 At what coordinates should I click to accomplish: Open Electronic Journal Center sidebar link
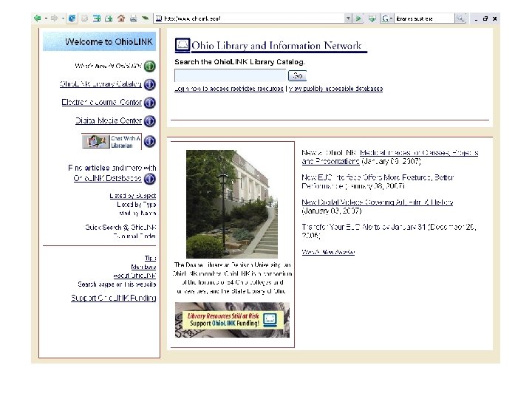pos(102,102)
